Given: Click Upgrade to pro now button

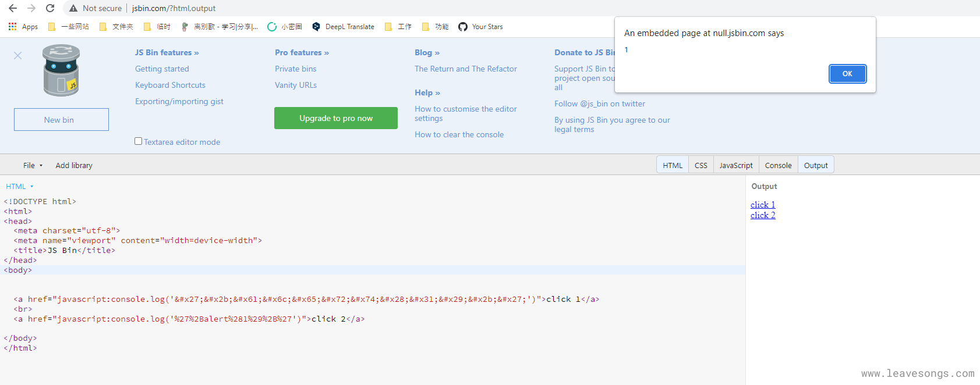Looking at the screenshot, I should click(x=336, y=118).
